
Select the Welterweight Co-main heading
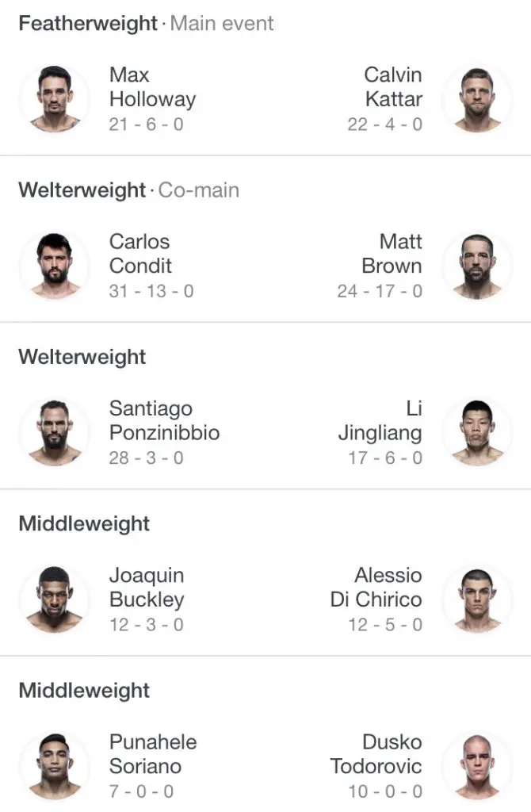coord(128,190)
